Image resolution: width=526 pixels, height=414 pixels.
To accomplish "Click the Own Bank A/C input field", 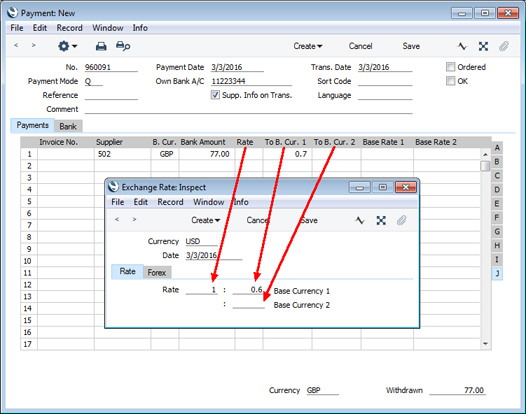I will pyautogui.click(x=251, y=81).
